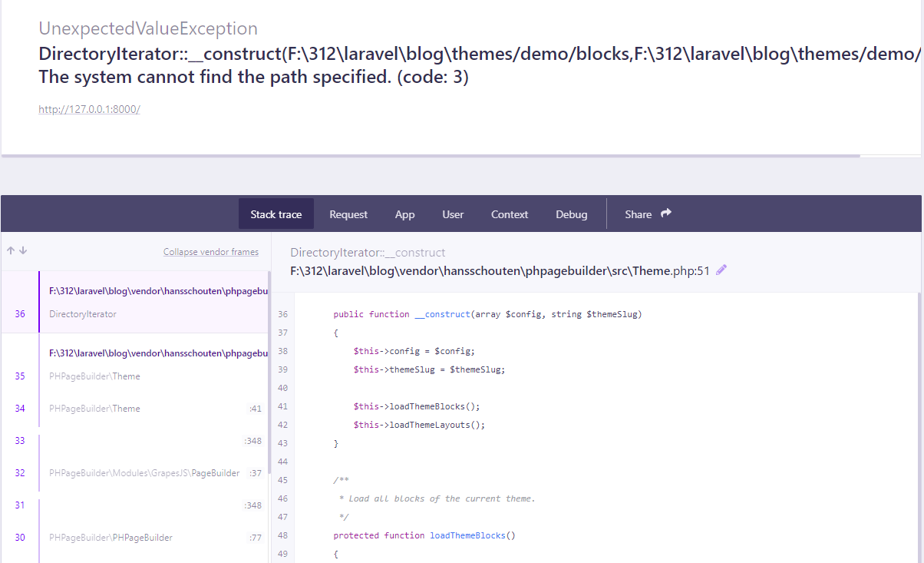Switch to the Request tab
Screen dimensions: 924x563
click(348, 214)
